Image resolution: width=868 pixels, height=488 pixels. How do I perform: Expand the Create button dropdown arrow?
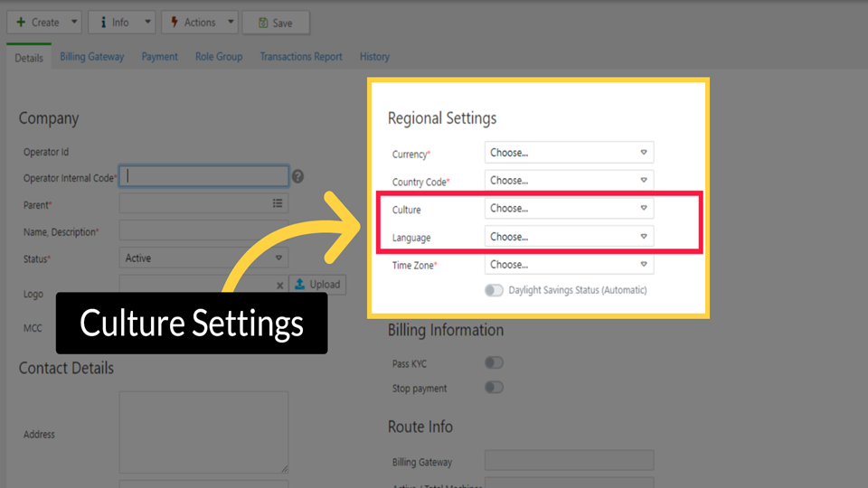tap(73, 23)
